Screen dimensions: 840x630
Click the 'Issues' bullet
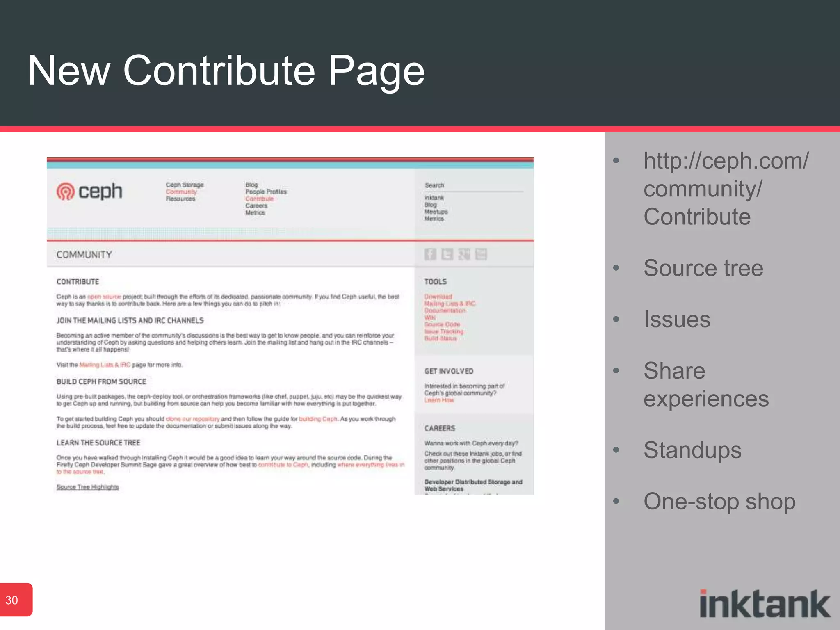pyautogui.click(x=677, y=320)
